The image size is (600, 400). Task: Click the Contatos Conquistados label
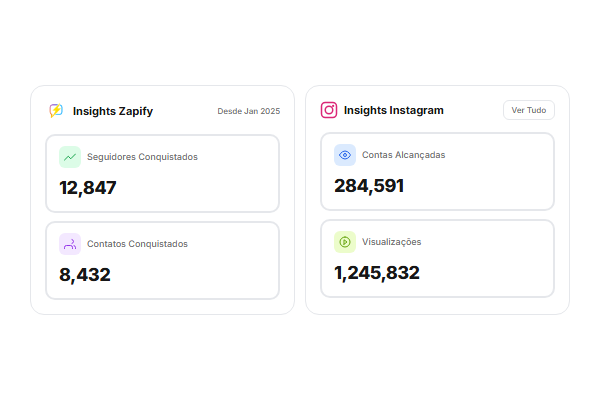coord(137,243)
